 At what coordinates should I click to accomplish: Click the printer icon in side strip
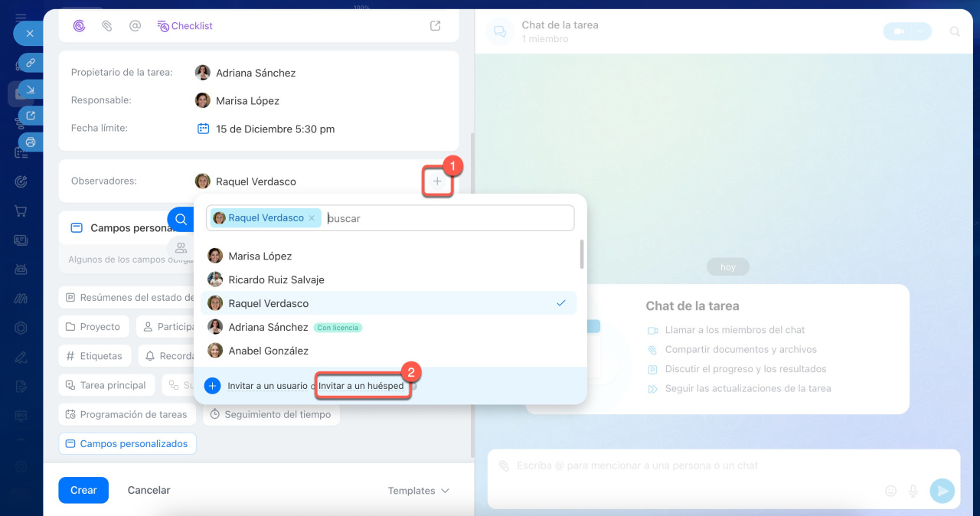pos(31,142)
